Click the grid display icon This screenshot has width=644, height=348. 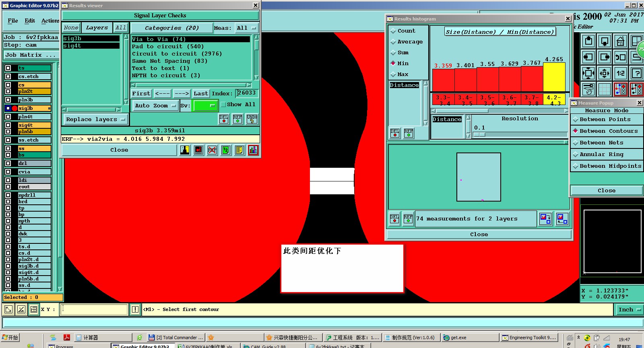[x=605, y=89]
